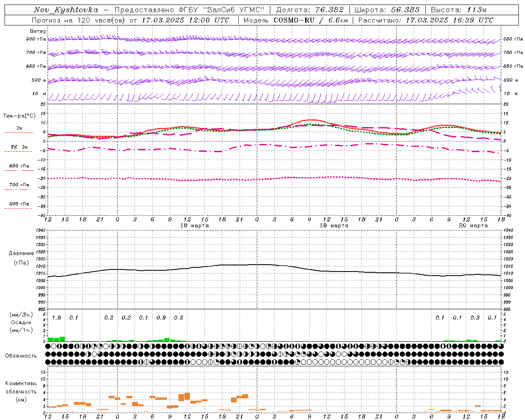Click the 'Осадки' panel label
Image resolution: width=525 pixels, height=420 pixels.
[x=21, y=322]
